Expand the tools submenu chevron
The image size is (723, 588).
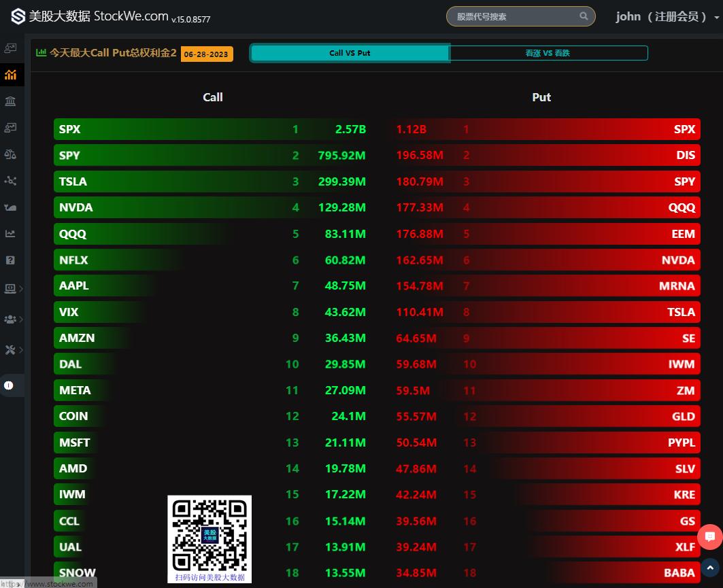[21, 350]
